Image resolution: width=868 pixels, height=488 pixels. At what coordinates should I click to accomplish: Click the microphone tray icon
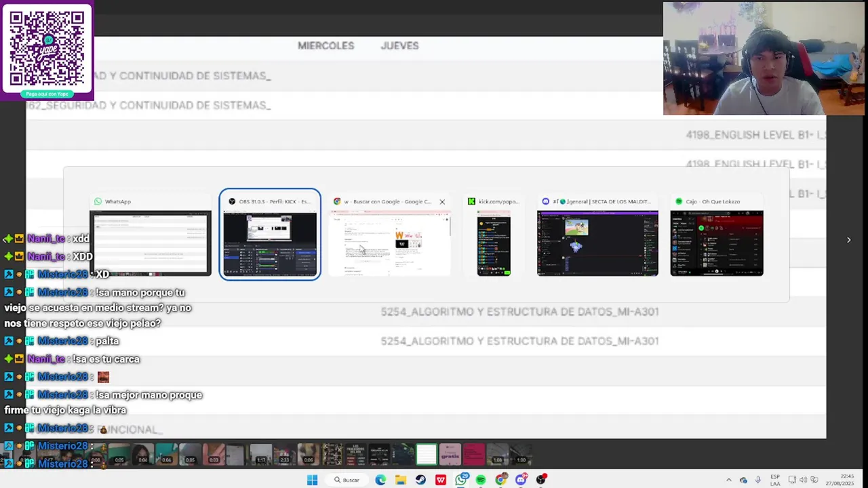pos(758,480)
